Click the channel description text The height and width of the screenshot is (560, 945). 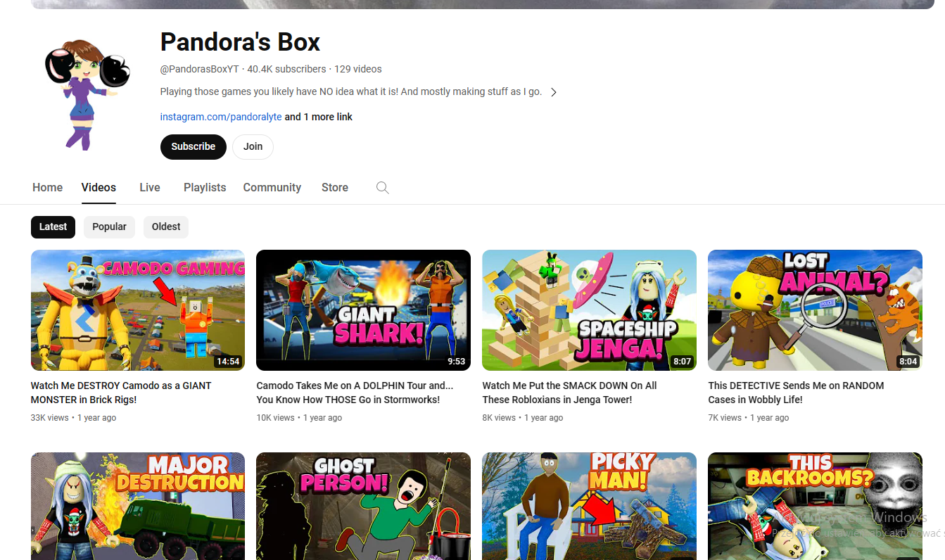[x=351, y=91]
